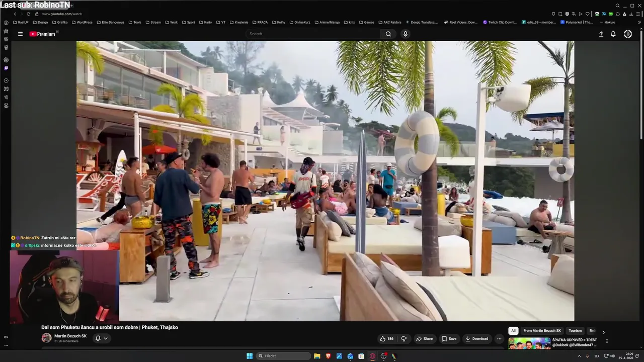This screenshot has width=644, height=362.
Task: Open recommended video thumbnail ŠPATNÁ ODPOVĚĎ
Action: [x=529, y=343]
